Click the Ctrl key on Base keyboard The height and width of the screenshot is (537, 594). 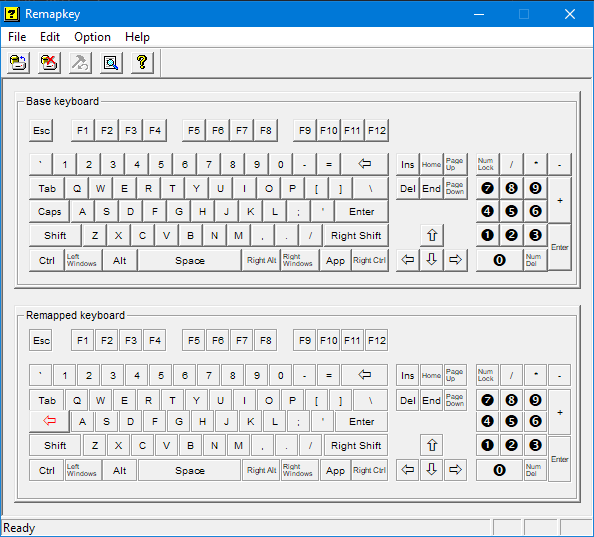tap(47, 260)
